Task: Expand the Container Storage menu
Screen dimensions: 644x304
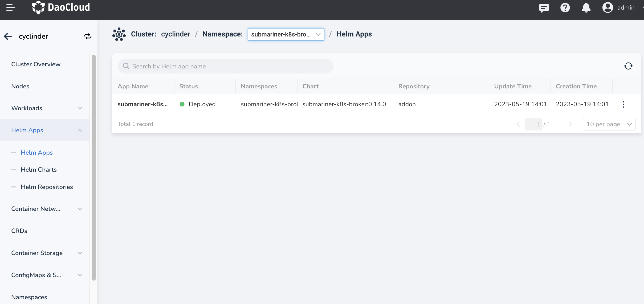Action: [45, 253]
